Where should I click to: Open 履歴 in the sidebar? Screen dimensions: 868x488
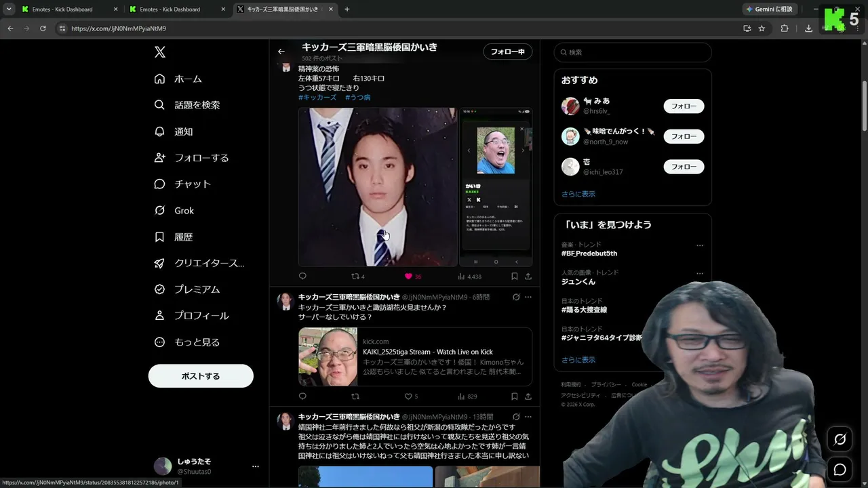point(174,237)
